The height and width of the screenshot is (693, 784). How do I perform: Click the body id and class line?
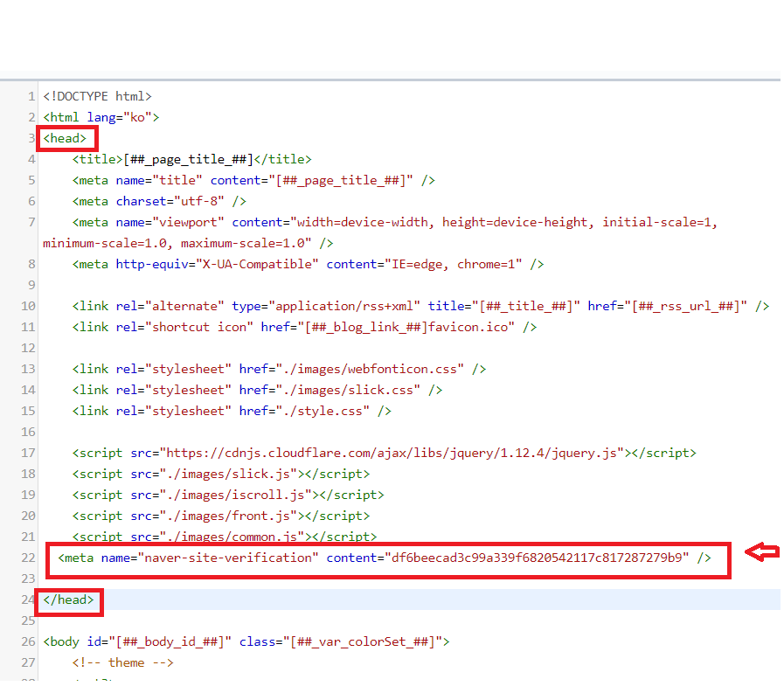(246, 642)
